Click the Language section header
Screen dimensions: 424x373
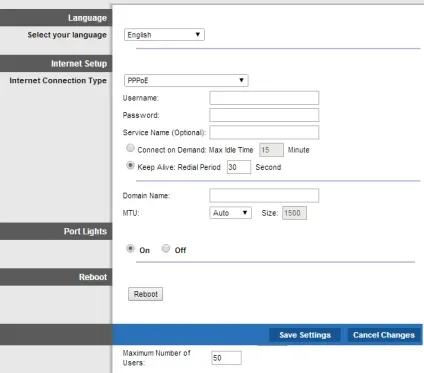coord(56,18)
